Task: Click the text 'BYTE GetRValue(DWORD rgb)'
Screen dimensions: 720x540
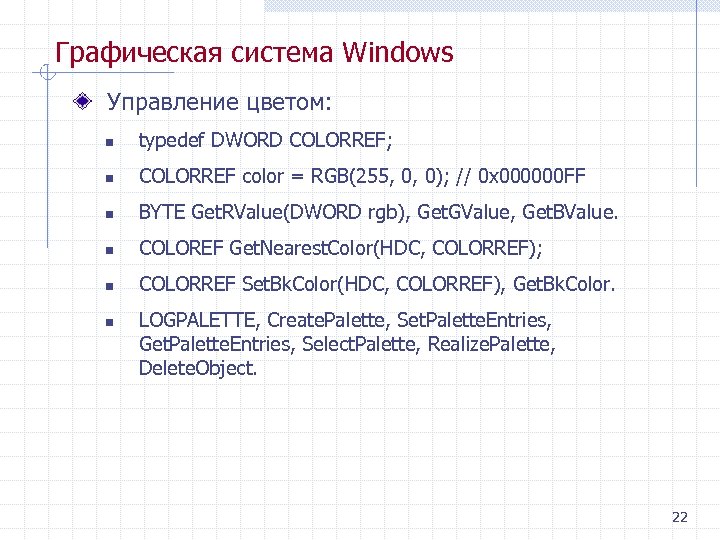Action: coord(274,213)
